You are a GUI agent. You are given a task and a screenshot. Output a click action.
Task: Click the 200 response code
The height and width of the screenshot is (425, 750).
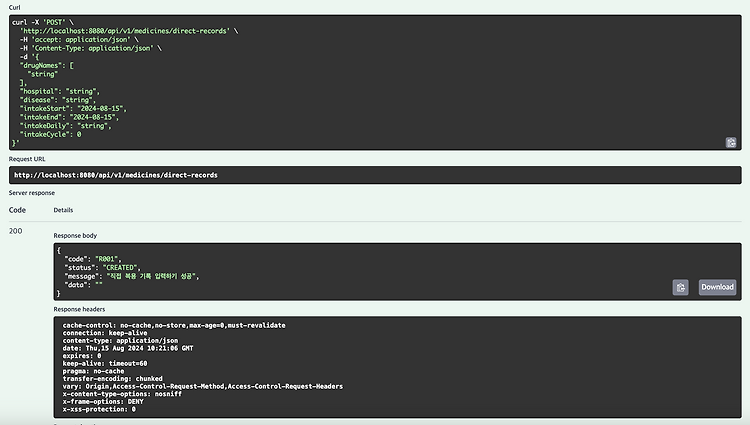[15, 231]
